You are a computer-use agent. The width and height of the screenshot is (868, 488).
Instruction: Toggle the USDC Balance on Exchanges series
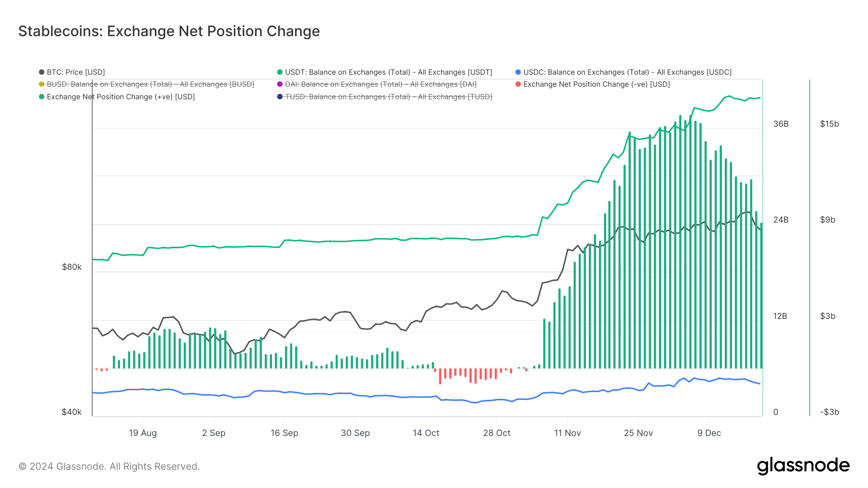click(x=627, y=72)
